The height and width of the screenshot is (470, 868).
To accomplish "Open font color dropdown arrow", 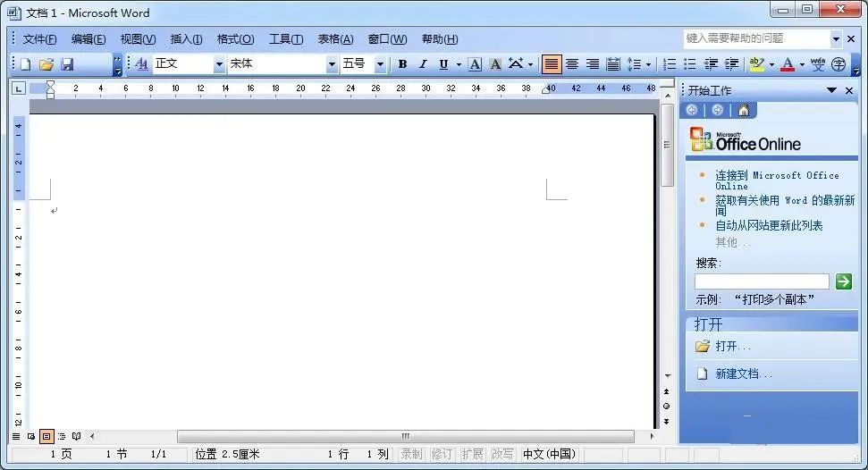I will [802, 64].
